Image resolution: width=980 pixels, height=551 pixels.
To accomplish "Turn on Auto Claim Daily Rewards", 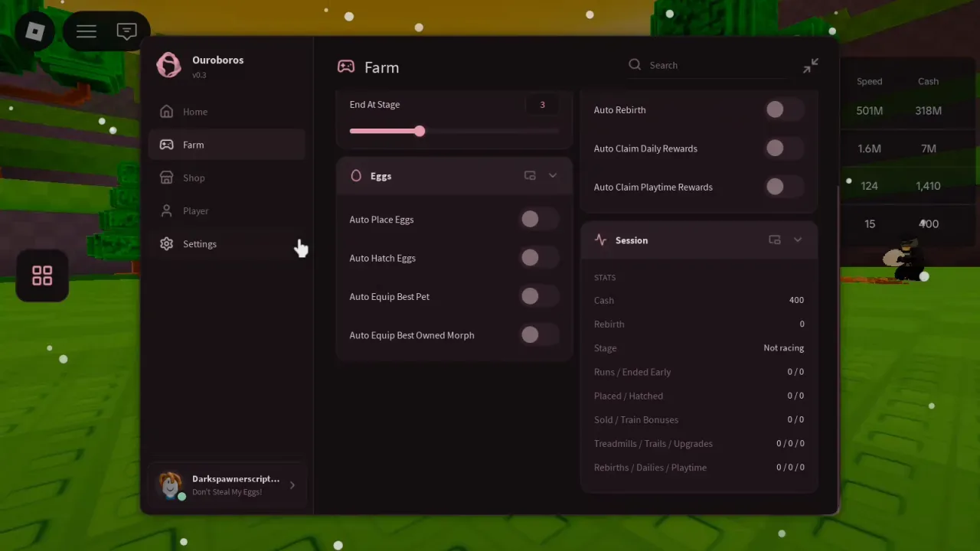I will [x=784, y=148].
